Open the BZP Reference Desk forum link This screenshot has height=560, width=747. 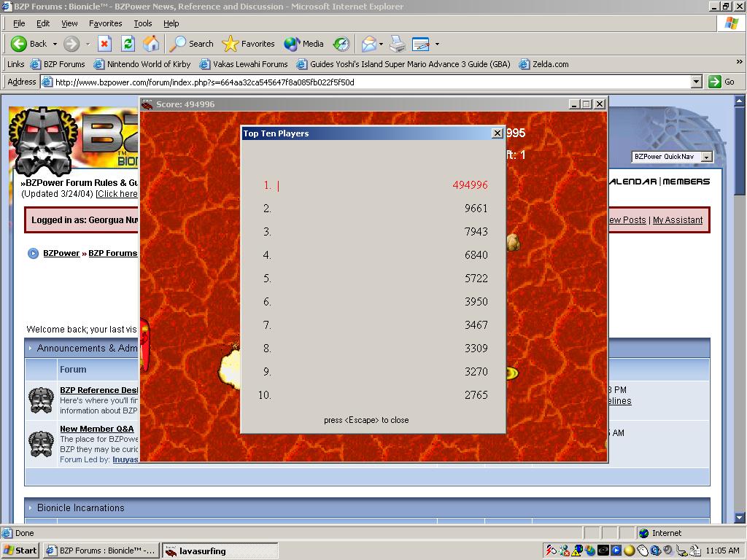pyautogui.click(x=98, y=390)
